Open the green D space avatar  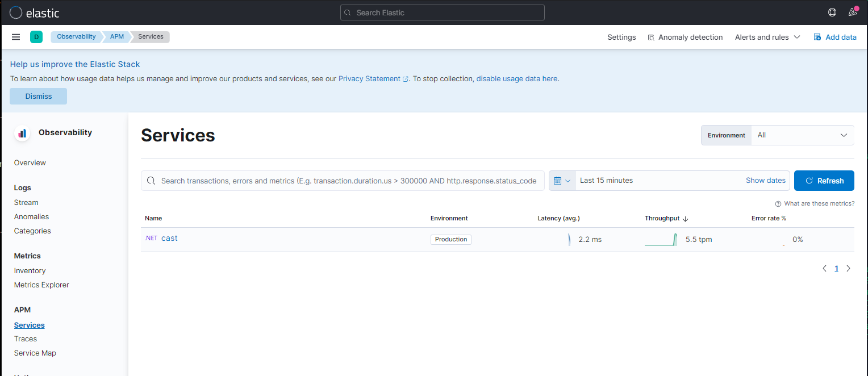tap(36, 37)
